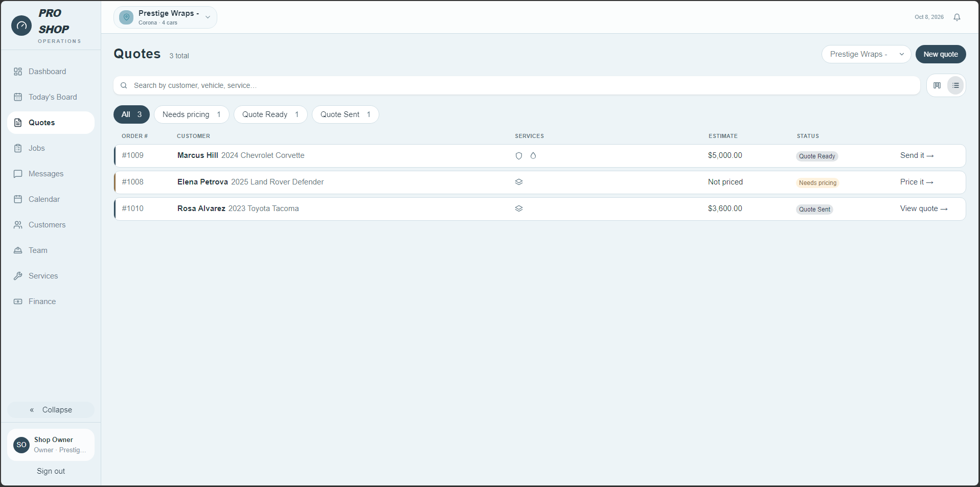
Task: Open the Jobs page
Action: click(51, 148)
